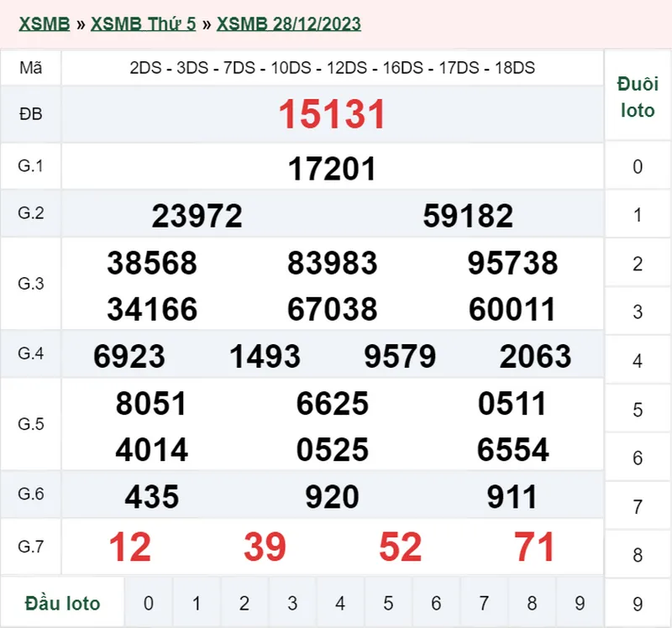Select digit 2 in Đầu loto row

(244, 603)
